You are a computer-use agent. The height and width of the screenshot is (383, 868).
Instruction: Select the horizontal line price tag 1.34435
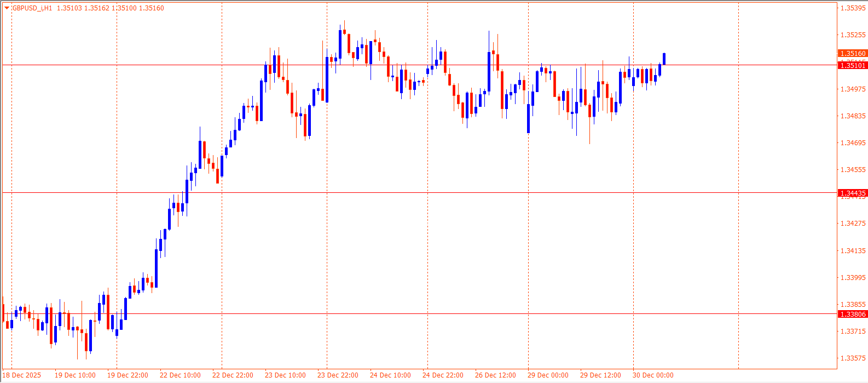coord(853,193)
